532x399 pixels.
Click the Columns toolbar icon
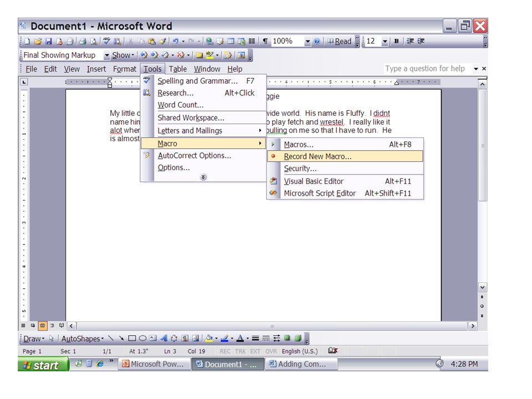pos(252,42)
